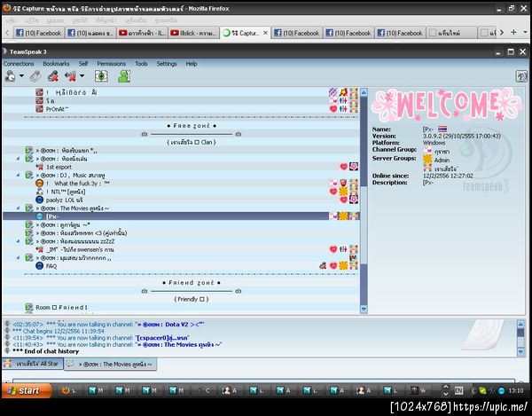Screen dimensions: 532x416
Task: Open the dropdown arrow next to the Connect icon
Action: (x=21, y=75)
